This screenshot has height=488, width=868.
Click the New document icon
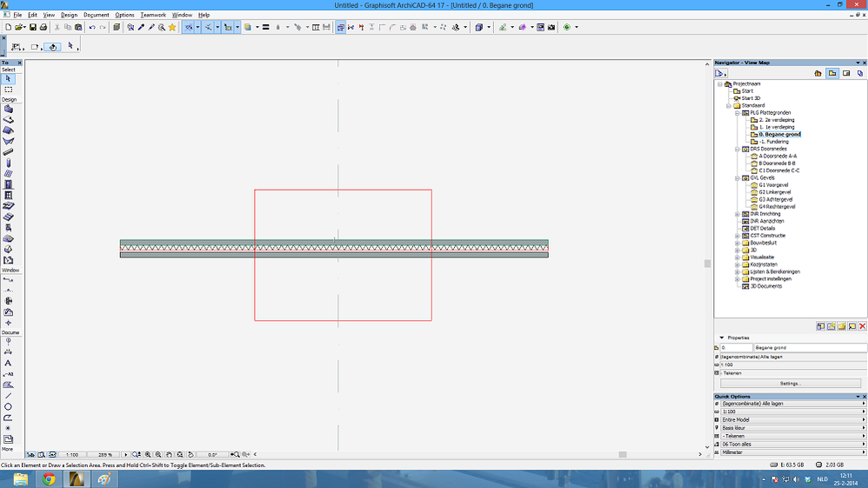pyautogui.click(x=9, y=27)
